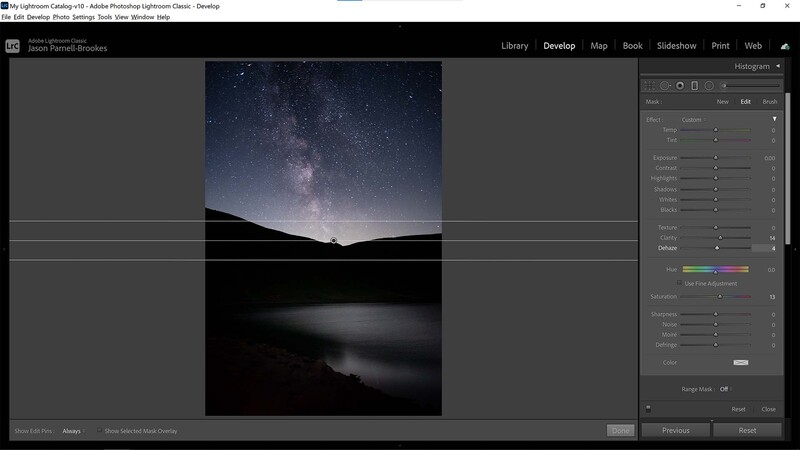Viewport: 800px width, 450px height.
Task: Switch to the Book module
Action: click(x=633, y=45)
